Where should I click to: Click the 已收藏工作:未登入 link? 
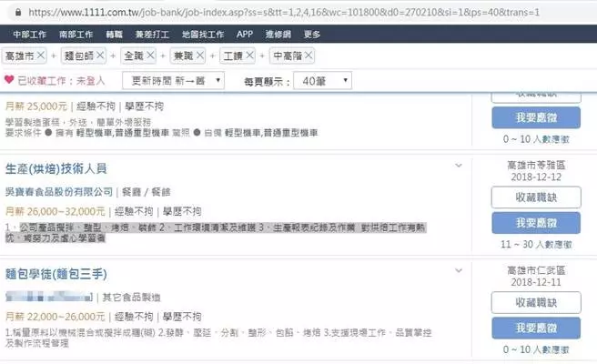[x=61, y=81]
